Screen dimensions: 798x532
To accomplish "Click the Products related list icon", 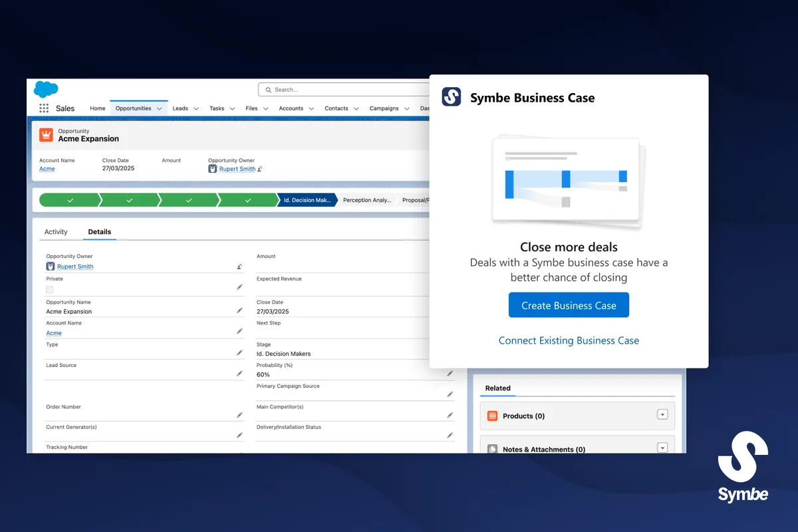I will pyautogui.click(x=493, y=416).
